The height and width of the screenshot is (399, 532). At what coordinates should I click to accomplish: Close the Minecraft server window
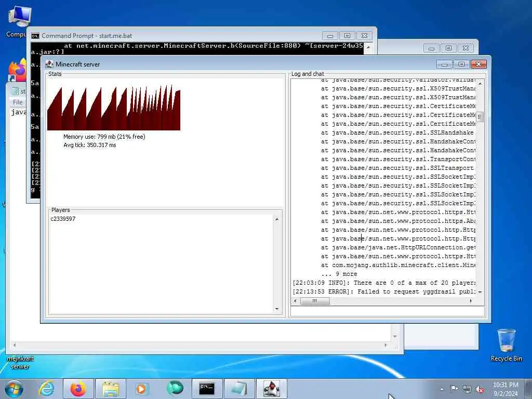pos(478,64)
